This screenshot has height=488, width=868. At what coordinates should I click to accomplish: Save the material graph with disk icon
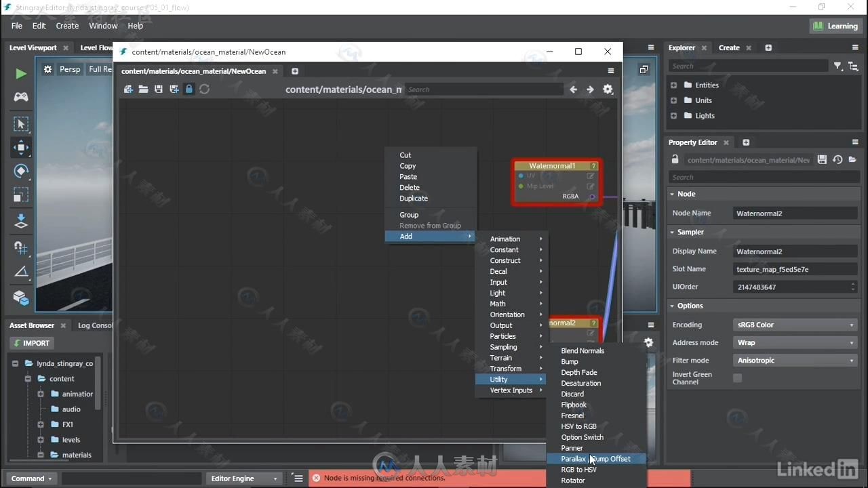159,89
